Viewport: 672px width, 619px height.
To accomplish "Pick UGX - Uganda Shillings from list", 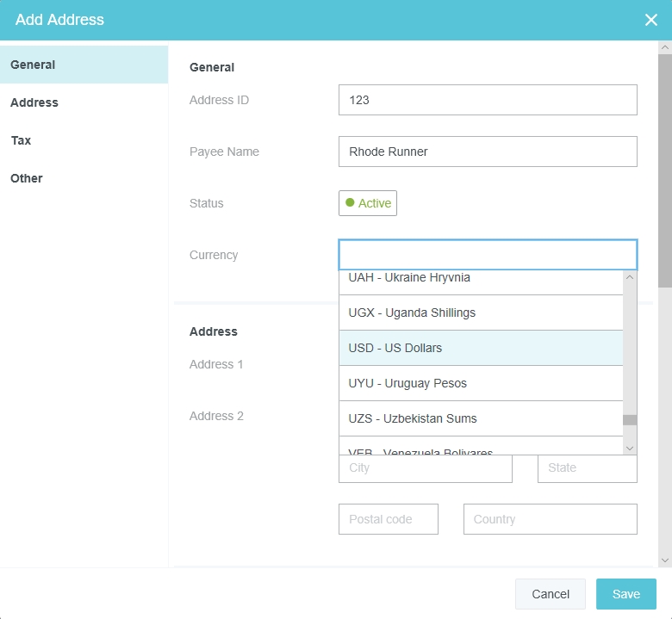I will coord(481,313).
